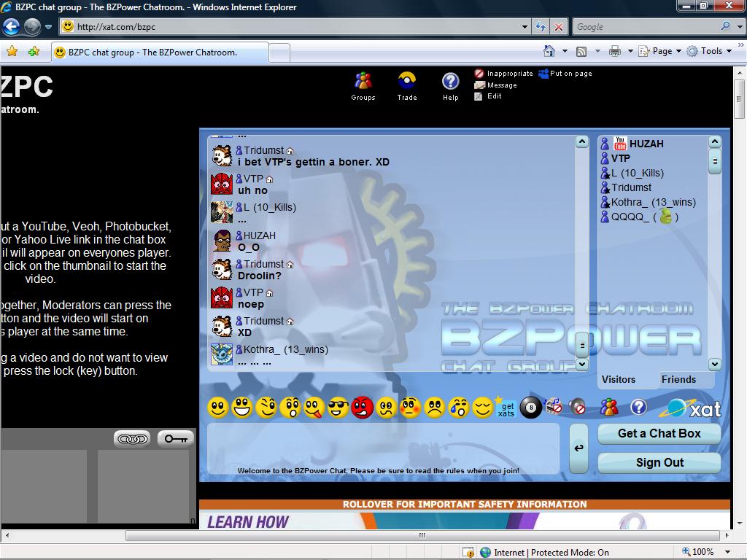Image resolution: width=747 pixels, height=560 pixels.
Task: Insert the angry red smiley
Action: click(362, 408)
